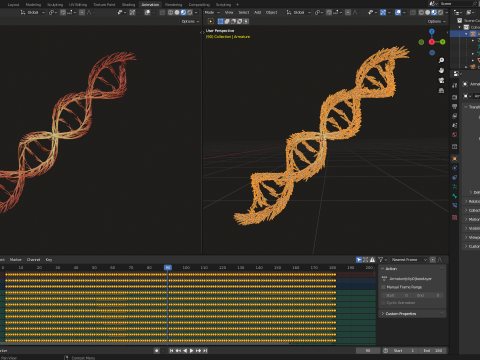Open the Rendering workspace tab
Image resolution: width=480 pixels, height=360 pixels.
pyautogui.click(x=174, y=4)
